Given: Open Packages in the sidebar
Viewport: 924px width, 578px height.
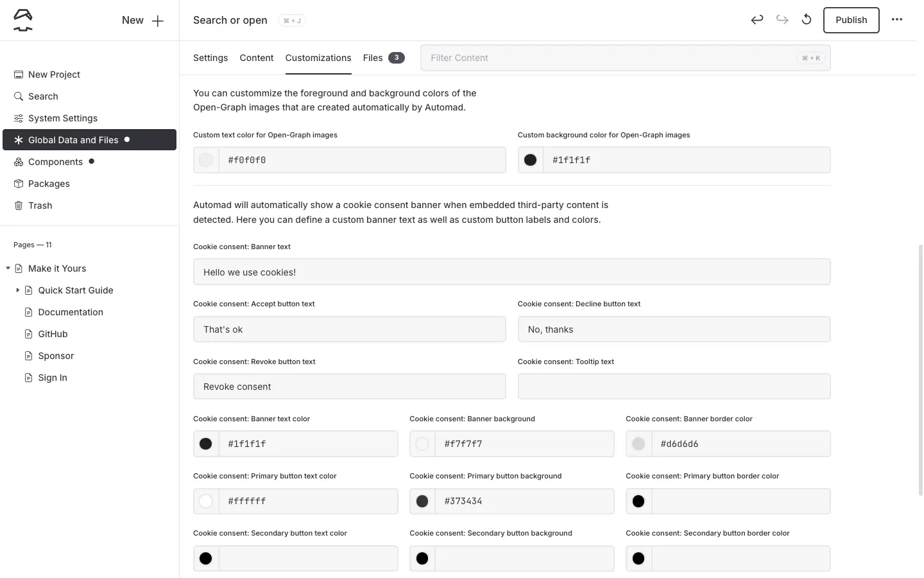Looking at the screenshot, I should 49,184.
